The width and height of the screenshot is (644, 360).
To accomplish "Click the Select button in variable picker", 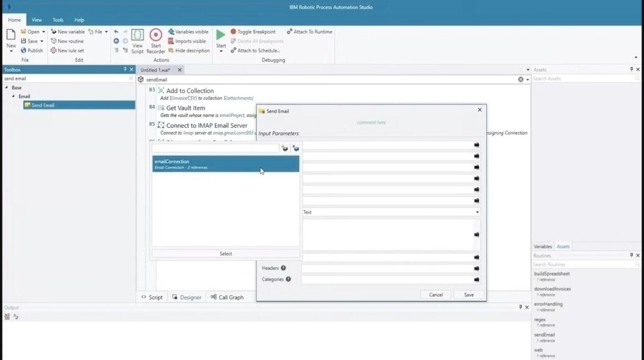I will [226, 254].
